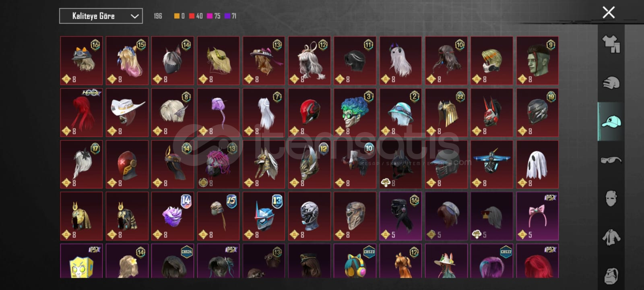Select the green-haired joker mask item
This screenshot has width=644, height=290.
pyautogui.click(x=355, y=112)
